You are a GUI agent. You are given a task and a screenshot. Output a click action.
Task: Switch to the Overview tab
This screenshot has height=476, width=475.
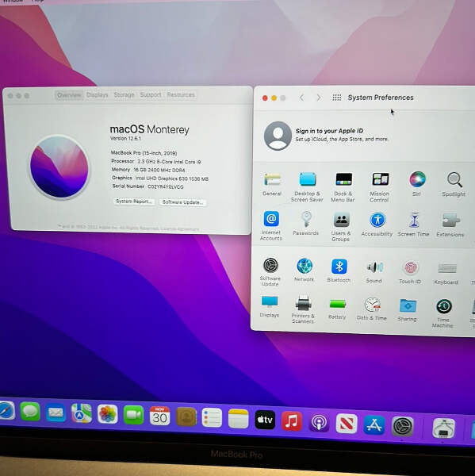[69, 95]
